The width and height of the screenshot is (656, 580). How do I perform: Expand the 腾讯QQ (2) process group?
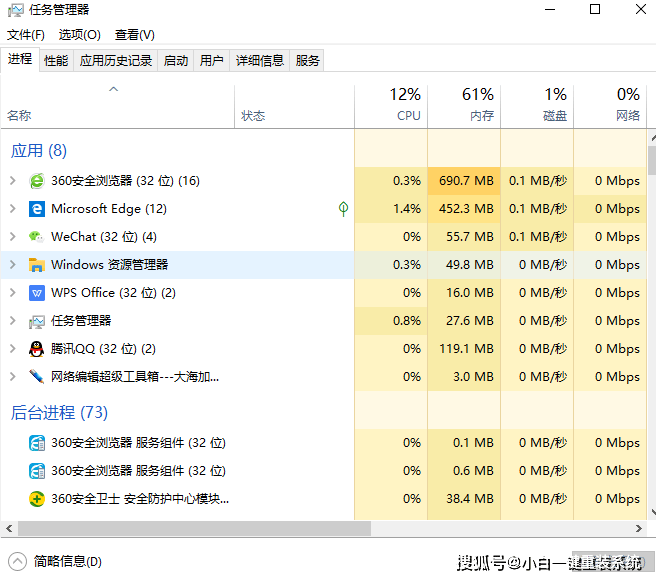[13, 349]
